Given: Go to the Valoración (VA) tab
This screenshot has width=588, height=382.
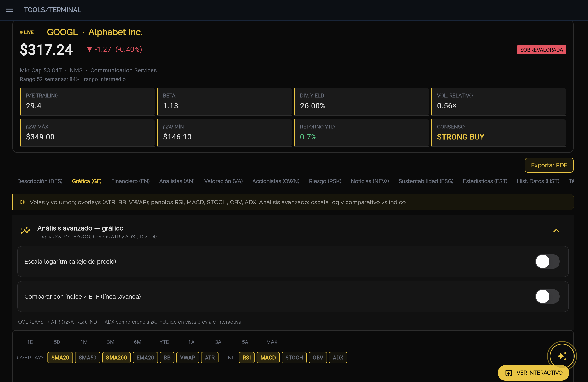Looking at the screenshot, I should tap(223, 181).
